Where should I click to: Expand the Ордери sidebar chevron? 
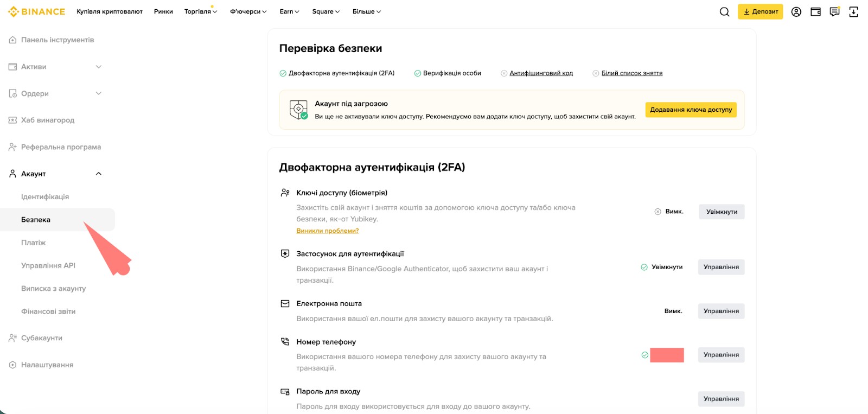point(99,93)
